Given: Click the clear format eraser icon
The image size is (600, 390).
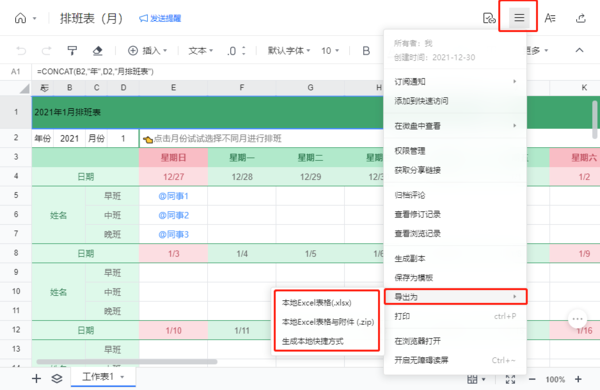Looking at the screenshot, I should click(x=97, y=51).
